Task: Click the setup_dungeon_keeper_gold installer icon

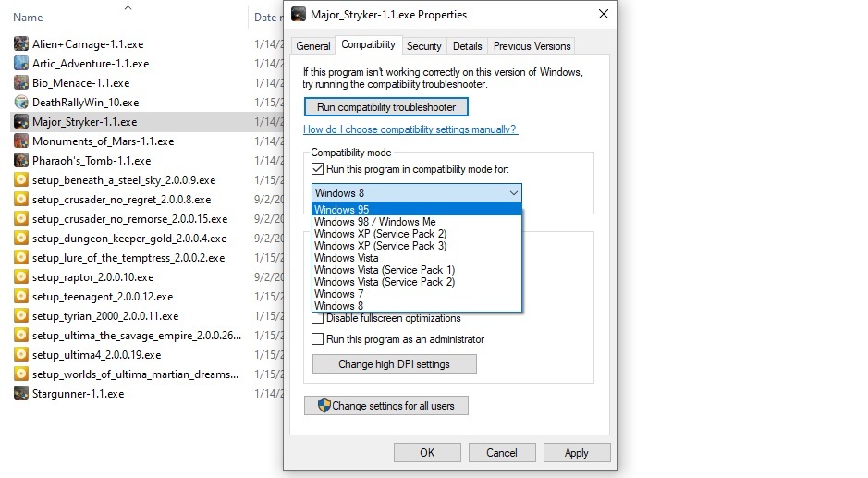Action: (21, 238)
